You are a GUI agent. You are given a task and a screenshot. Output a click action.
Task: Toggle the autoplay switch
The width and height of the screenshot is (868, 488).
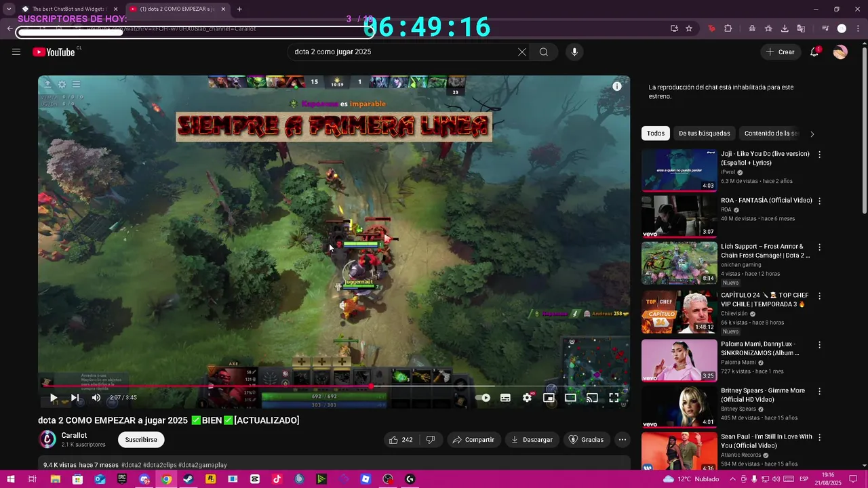tap(484, 398)
